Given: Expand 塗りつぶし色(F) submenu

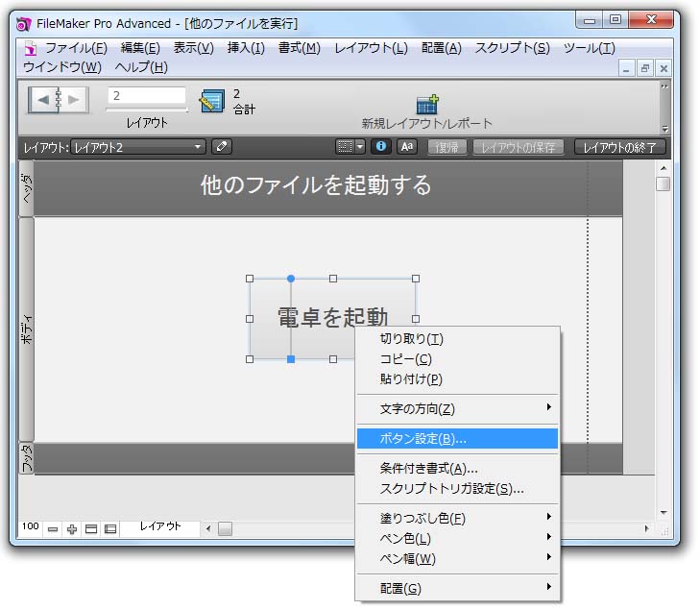Looking at the screenshot, I should (457, 518).
